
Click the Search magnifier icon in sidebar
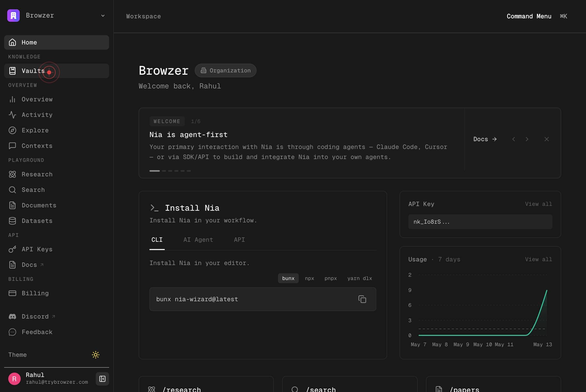coord(12,190)
